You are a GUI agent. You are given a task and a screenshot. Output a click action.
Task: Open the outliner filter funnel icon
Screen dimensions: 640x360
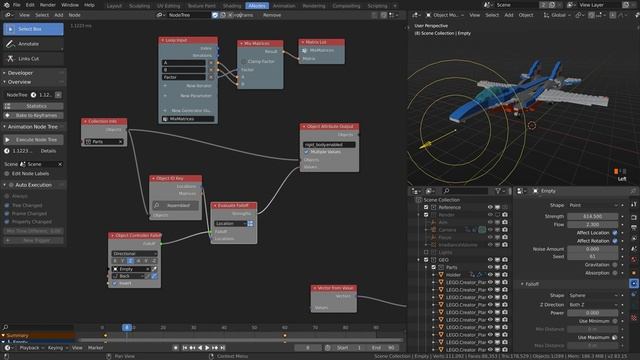pyautogui.click(x=498, y=191)
